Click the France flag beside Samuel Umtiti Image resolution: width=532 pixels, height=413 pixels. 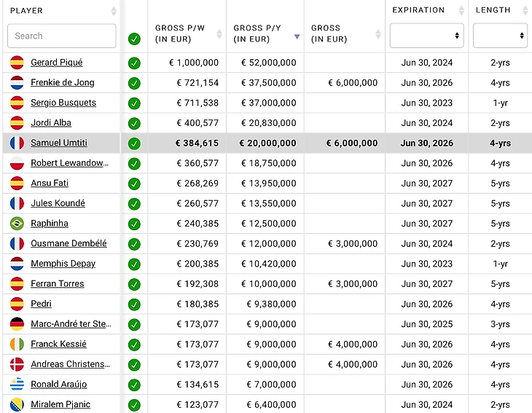click(x=17, y=143)
